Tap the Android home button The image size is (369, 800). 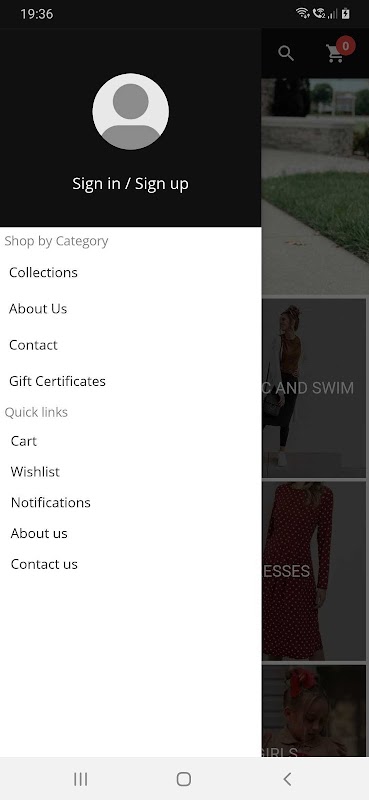184,779
